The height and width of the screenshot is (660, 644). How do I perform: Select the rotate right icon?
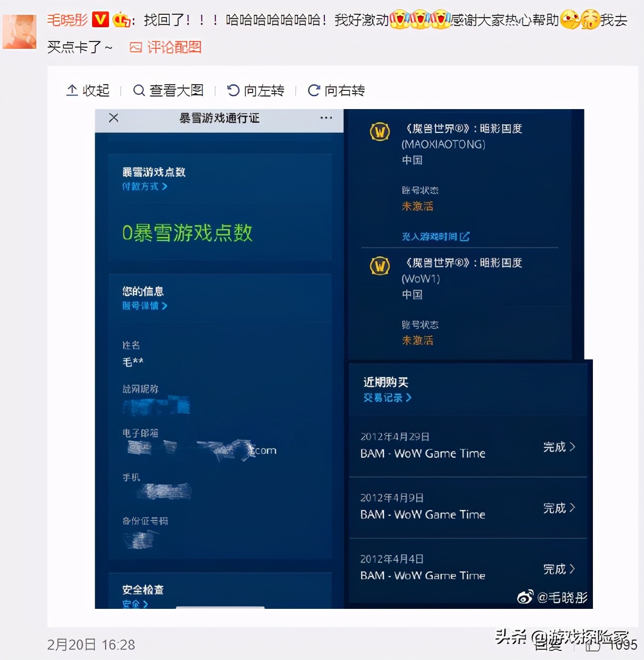pos(313,90)
